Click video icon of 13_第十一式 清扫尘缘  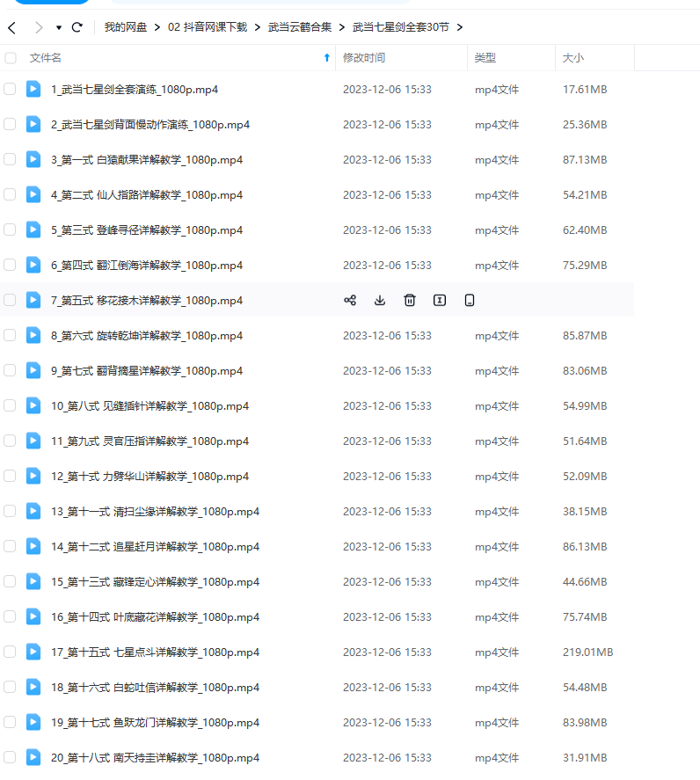point(33,511)
